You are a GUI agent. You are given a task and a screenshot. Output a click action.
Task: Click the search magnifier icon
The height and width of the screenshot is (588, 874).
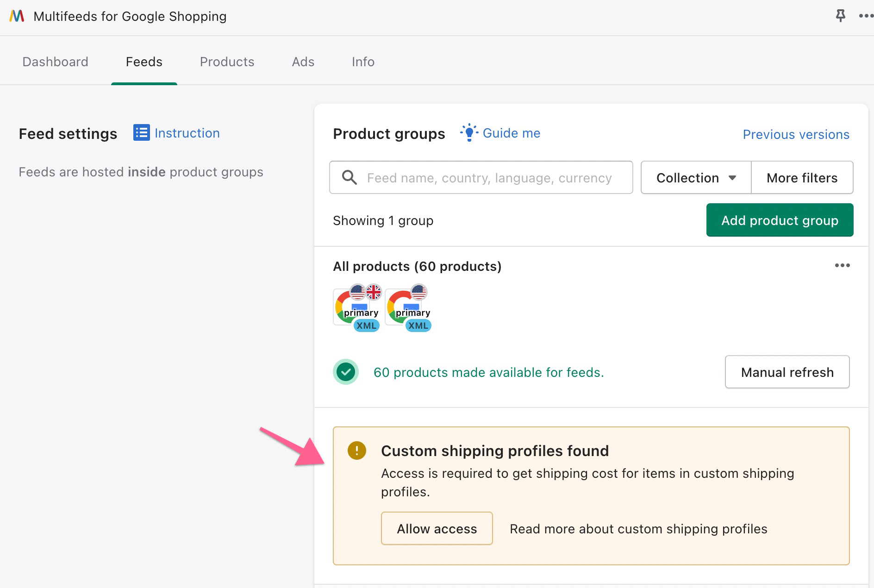pos(350,177)
